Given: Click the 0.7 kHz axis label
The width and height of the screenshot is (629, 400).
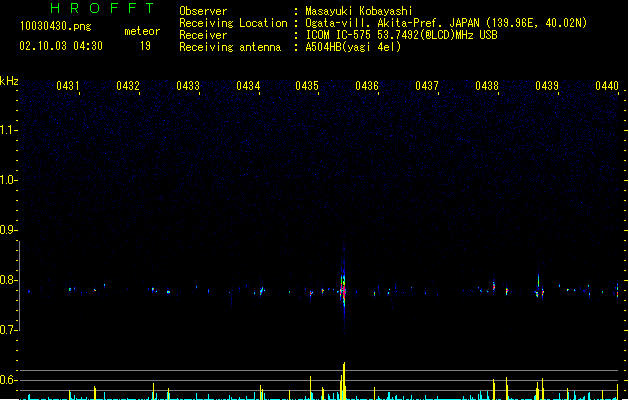Looking at the screenshot, I should (x=8, y=330).
